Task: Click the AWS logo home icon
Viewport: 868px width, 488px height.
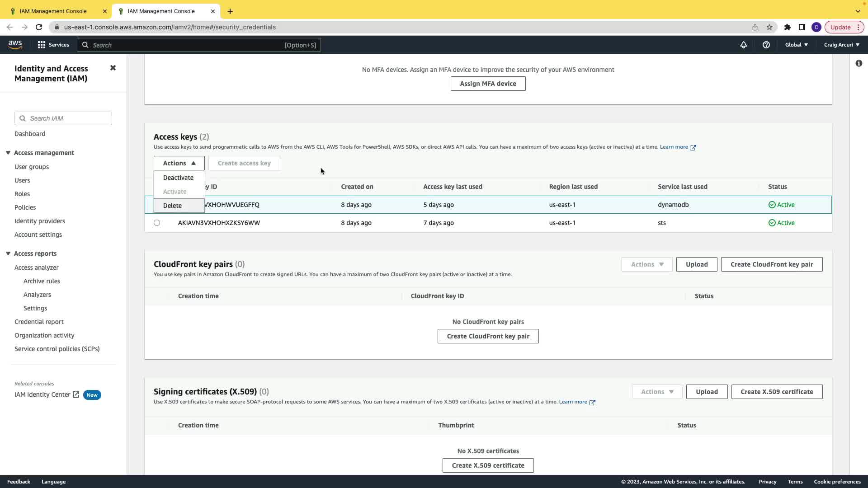Action: (15, 44)
